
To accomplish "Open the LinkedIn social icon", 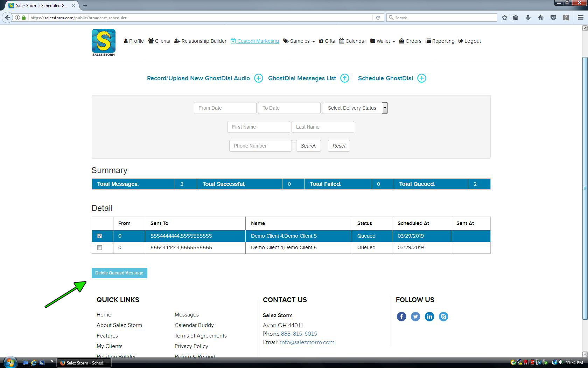I will [429, 316].
